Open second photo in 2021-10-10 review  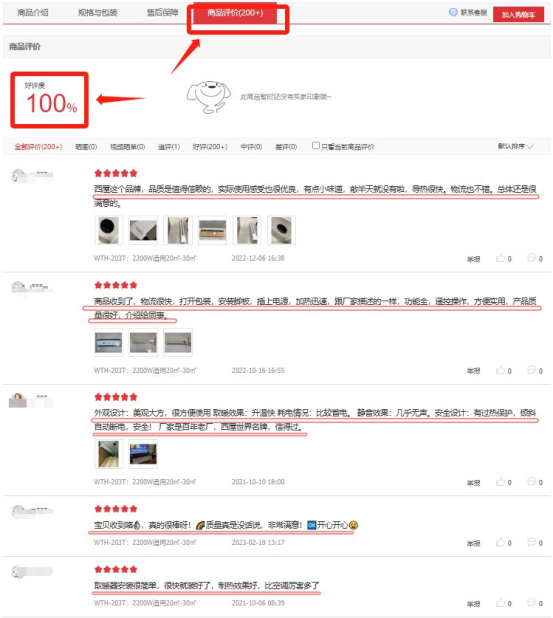tap(143, 454)
